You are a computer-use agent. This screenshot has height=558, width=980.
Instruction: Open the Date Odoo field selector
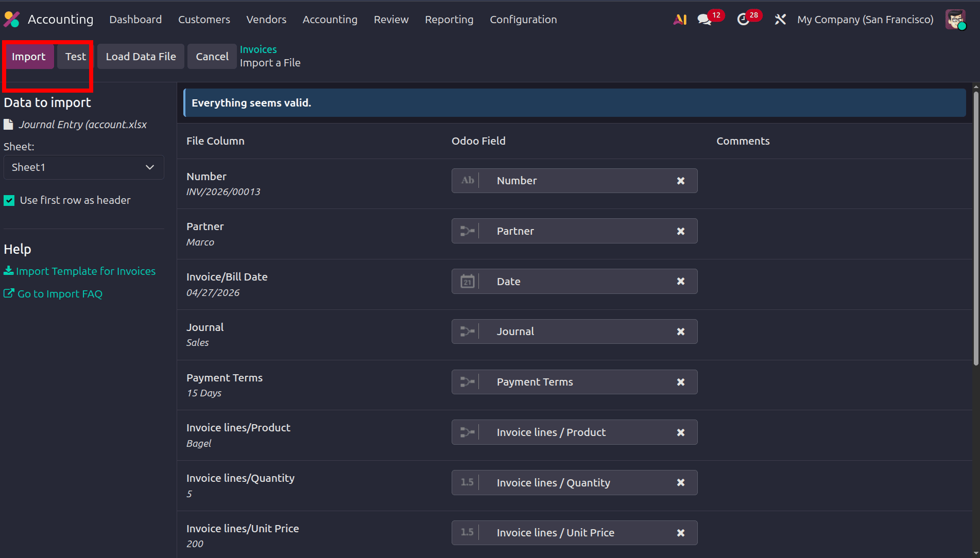[x=575, y=281]
